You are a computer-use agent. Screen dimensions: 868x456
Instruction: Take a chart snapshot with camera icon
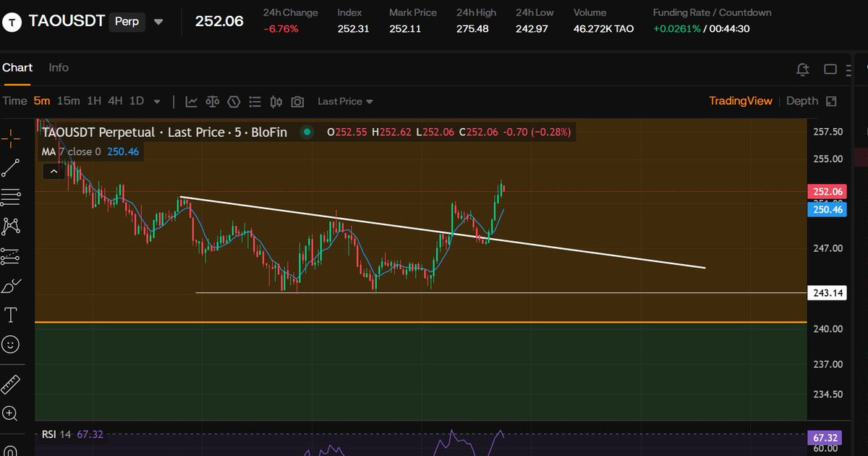297,101
